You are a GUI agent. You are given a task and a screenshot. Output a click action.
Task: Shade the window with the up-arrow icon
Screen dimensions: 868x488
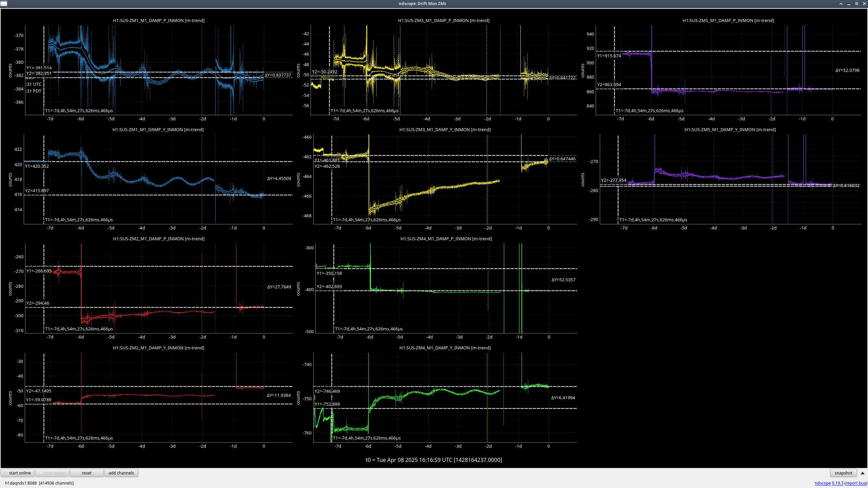(841, 4)
